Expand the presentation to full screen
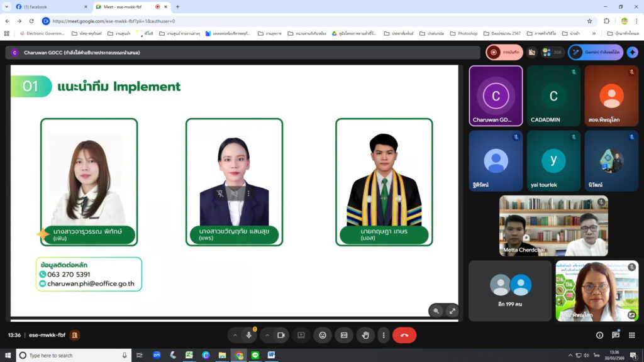This screenshot has width=644, height=362. 452,310
